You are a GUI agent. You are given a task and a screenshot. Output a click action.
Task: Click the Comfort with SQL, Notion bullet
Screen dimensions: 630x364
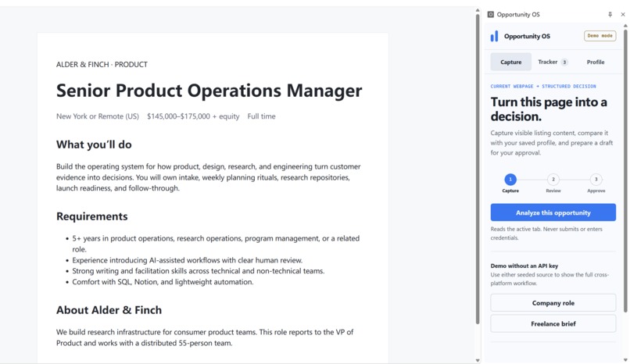coord(163,282)
